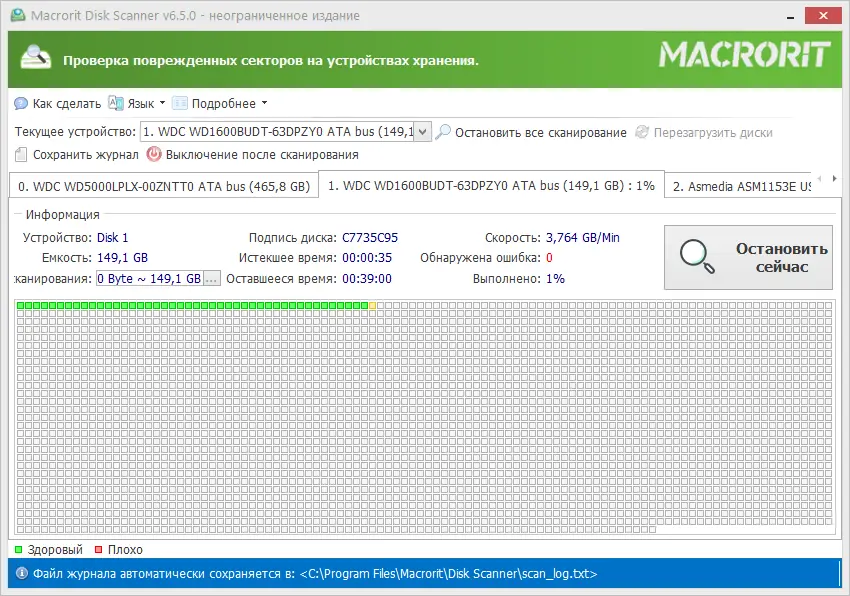Click the 'Подробнее' details icon
850x596 pixels.
179,103
